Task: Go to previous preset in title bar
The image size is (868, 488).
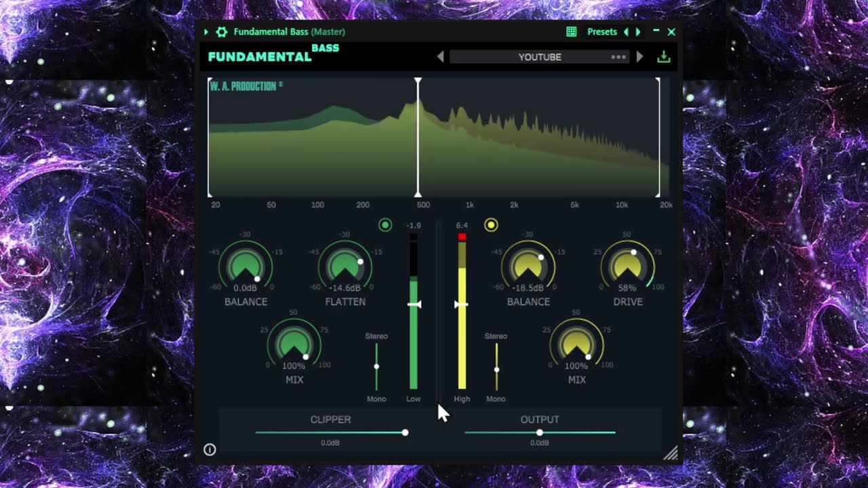Action: coord(626,32)
